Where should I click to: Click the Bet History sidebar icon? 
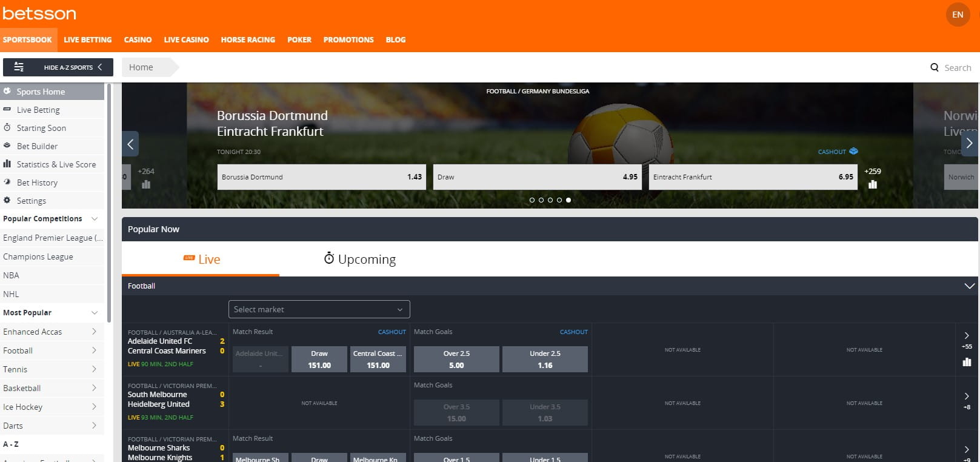(x=7, y=182)
